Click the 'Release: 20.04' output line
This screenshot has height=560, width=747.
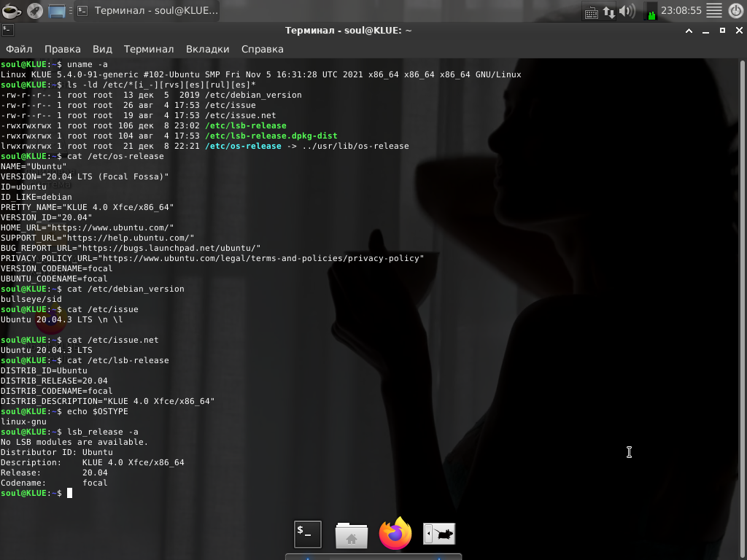pos(54,472)
